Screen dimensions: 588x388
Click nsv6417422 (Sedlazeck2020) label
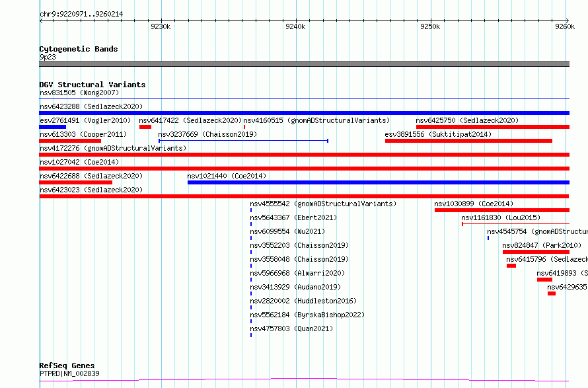(190, 120)
